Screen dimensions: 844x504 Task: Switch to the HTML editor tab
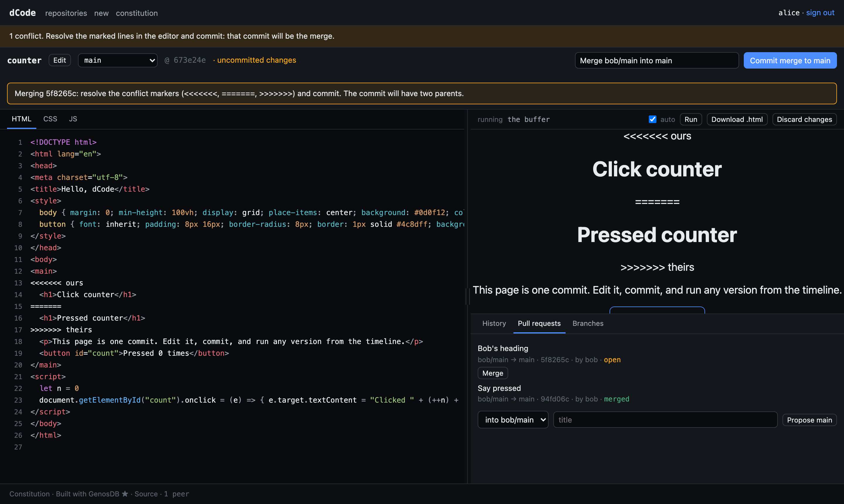coord(21,119)
